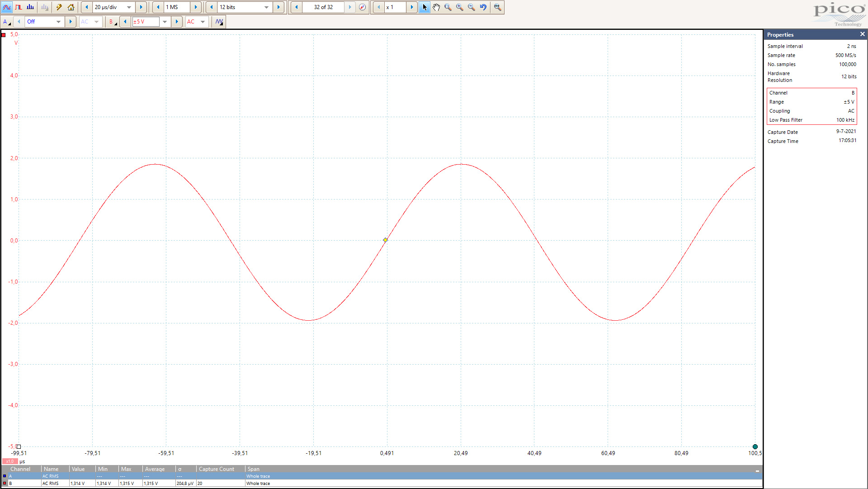Click the Capture Count column header

[217, 469]
